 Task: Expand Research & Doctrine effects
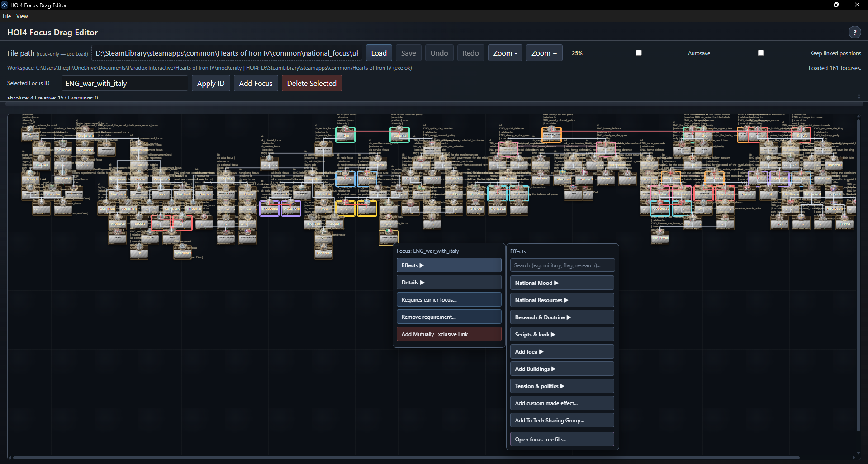[562, 317]
